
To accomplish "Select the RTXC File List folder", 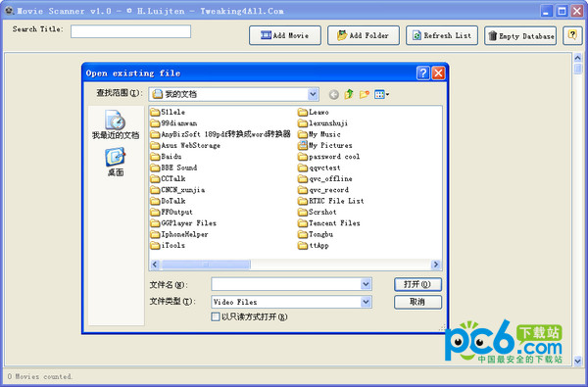I will pyautogui.click(x=331, y=201).
